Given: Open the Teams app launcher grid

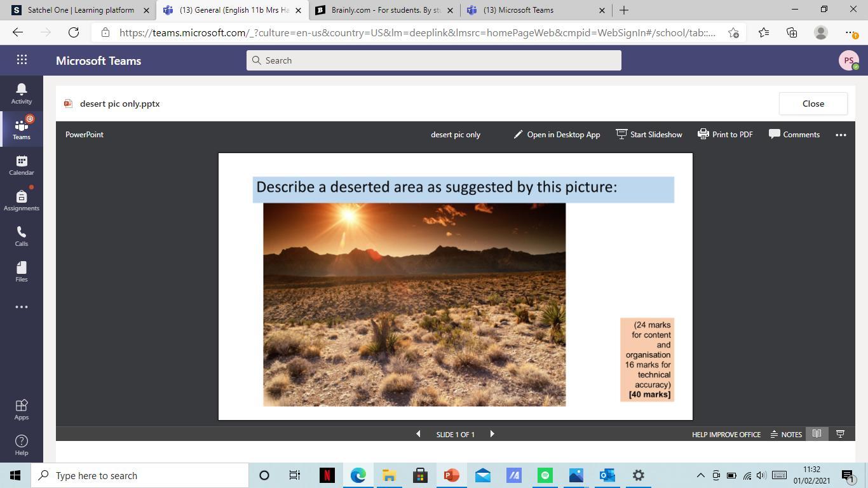Looking at the screenshot, I should pos(22,60).
